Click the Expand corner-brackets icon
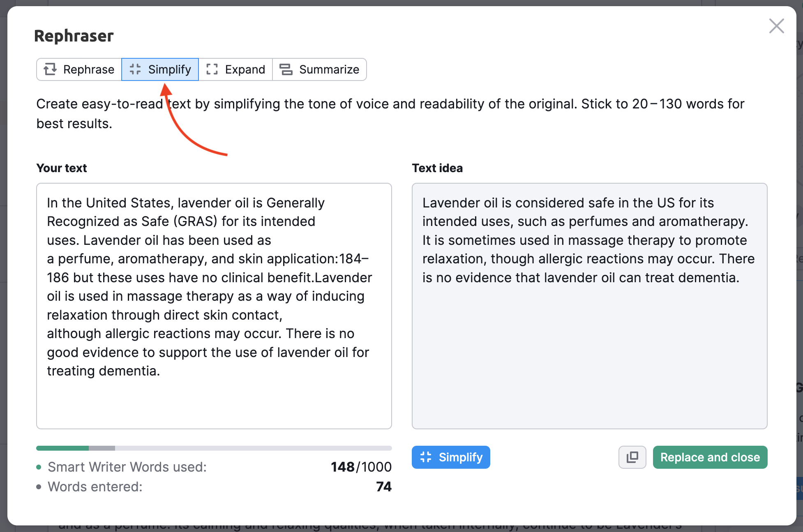 [x=212, y=69]
